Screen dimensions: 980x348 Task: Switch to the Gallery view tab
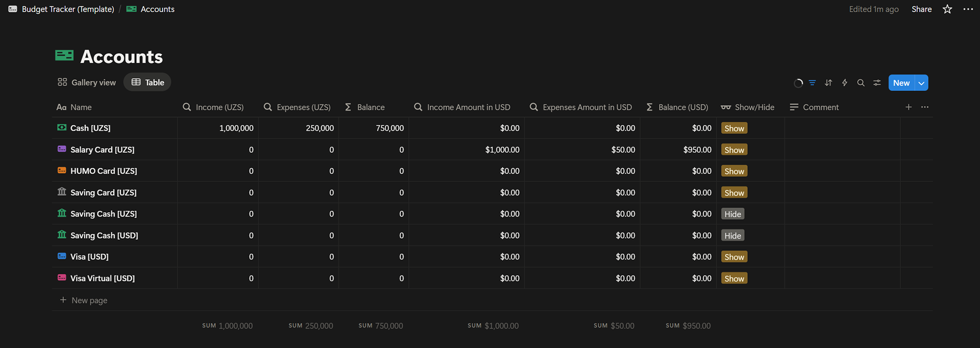coord(87,82)
